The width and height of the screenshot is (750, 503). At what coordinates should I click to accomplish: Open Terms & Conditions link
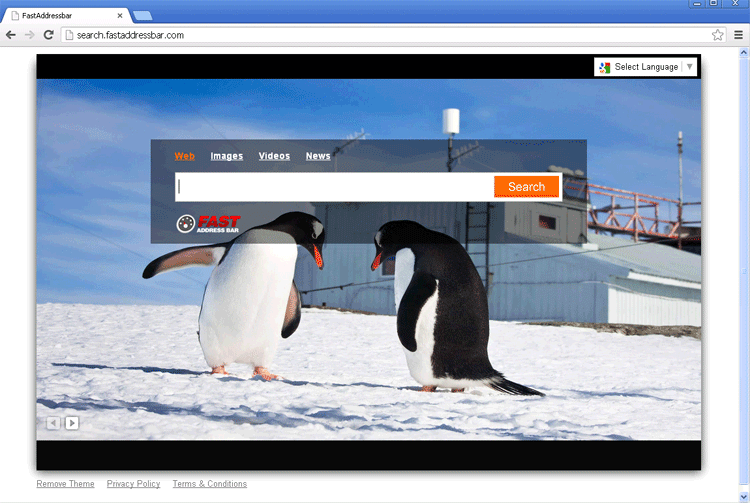click(209, 484)
